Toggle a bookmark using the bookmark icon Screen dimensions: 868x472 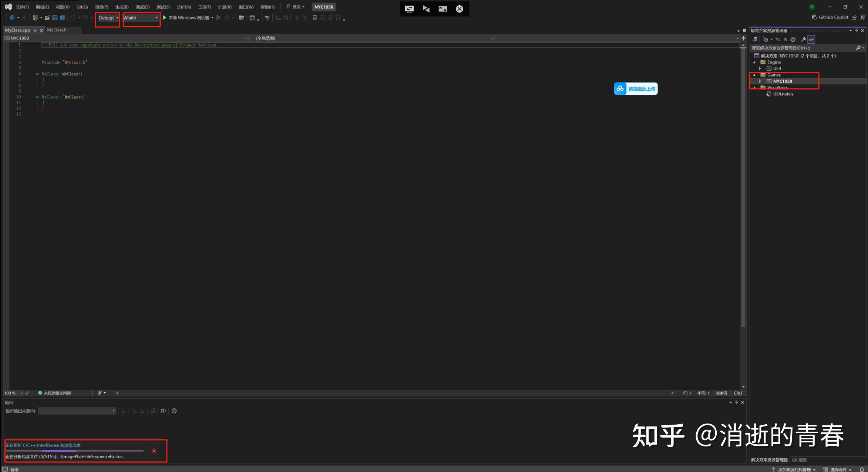pyautogui.click(x=314, y=17)
